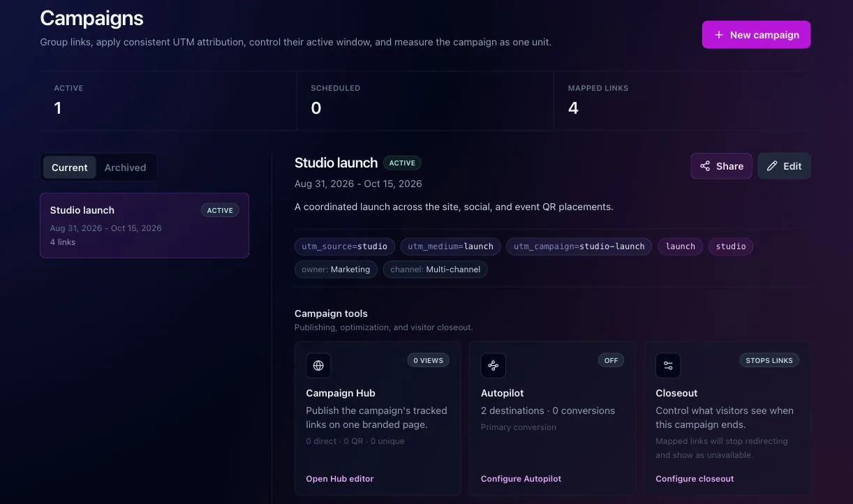Screen dimensions: 853x504
Task: Click the channel: Multi-channel chip
Action: pyautogui.click(x=436, y=269)
